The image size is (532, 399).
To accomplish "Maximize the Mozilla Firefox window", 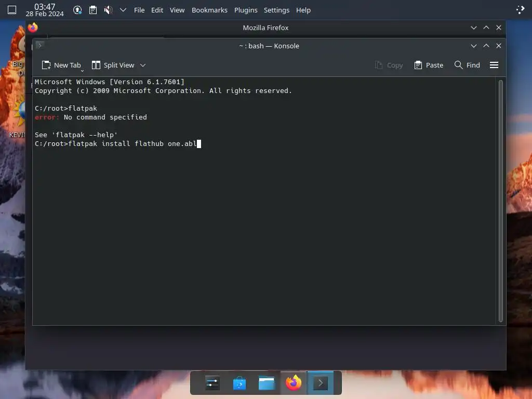I will click(486, 28).
